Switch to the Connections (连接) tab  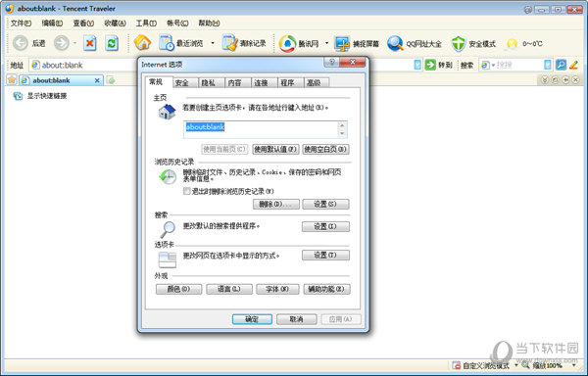[264, 83]
